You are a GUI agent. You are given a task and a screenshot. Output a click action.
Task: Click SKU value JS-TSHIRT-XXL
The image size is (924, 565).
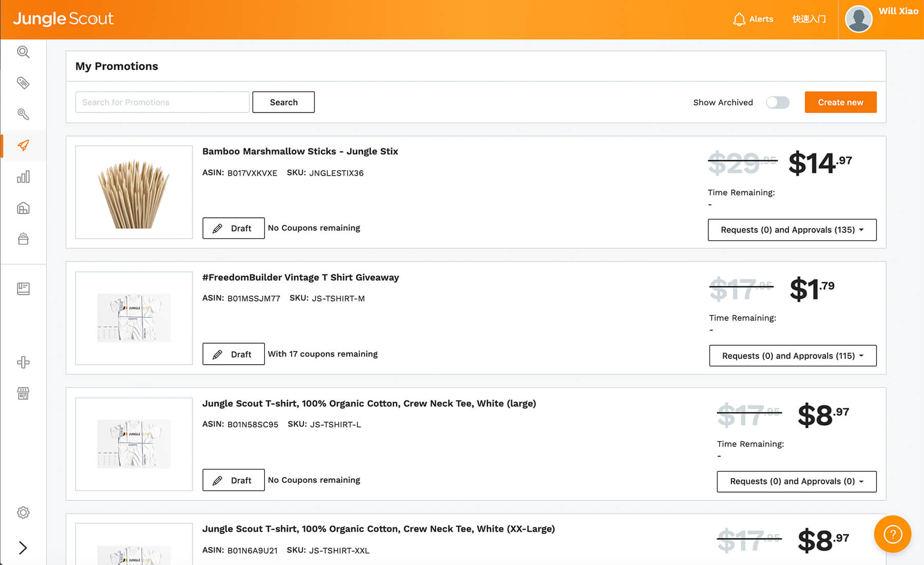click(x=339, y=551)
